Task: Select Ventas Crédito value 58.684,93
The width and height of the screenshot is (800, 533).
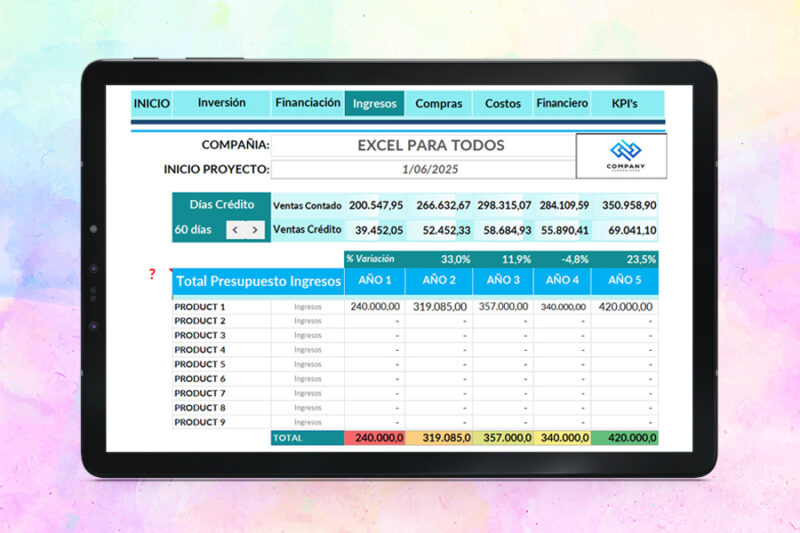Action: (503, 230)
